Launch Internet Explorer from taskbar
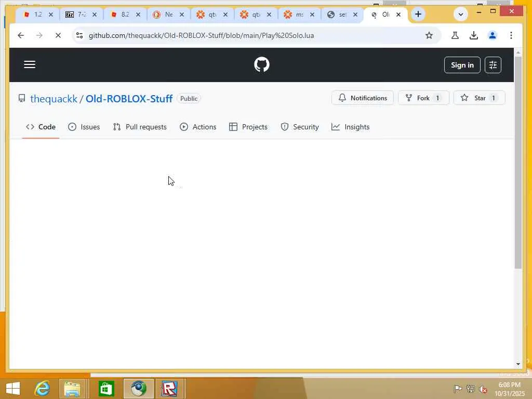 coord(43,389)
